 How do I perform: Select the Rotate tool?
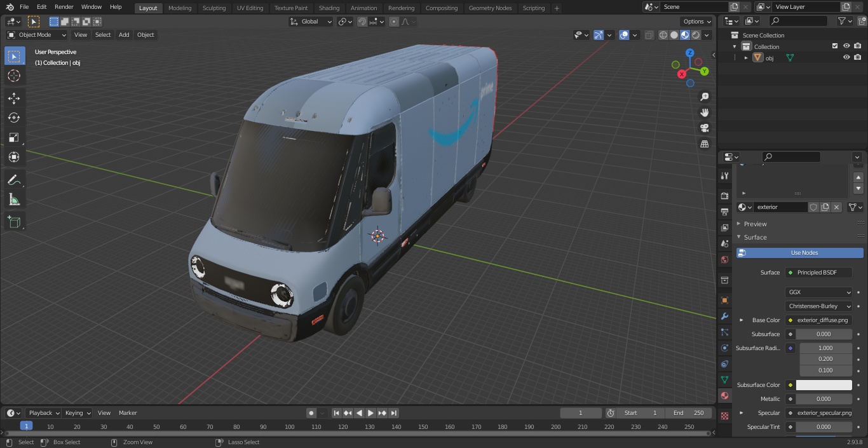click(14, 118)
